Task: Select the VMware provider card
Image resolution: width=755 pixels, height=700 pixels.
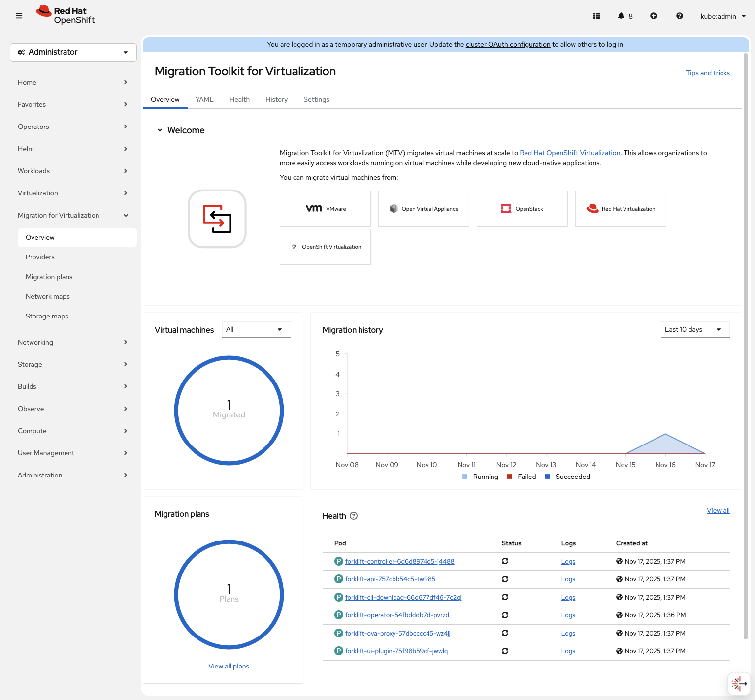Action: click(x=325, y=209)
